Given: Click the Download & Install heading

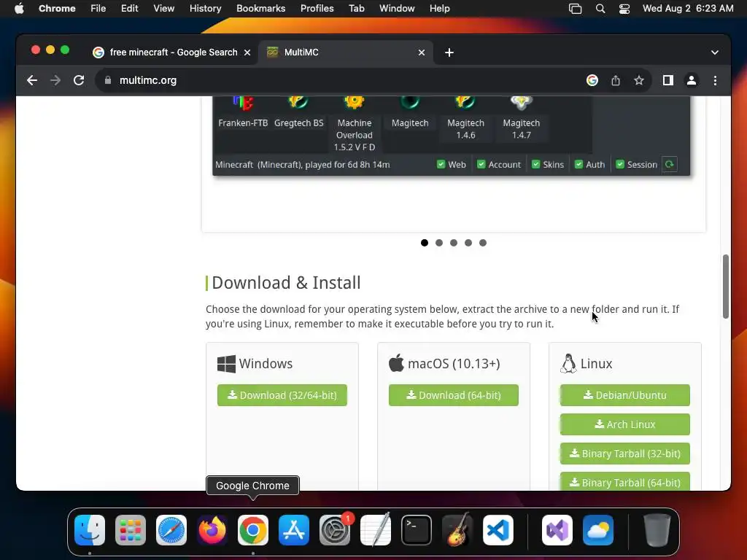Looking at the screenshot, I should click(286, 283).
